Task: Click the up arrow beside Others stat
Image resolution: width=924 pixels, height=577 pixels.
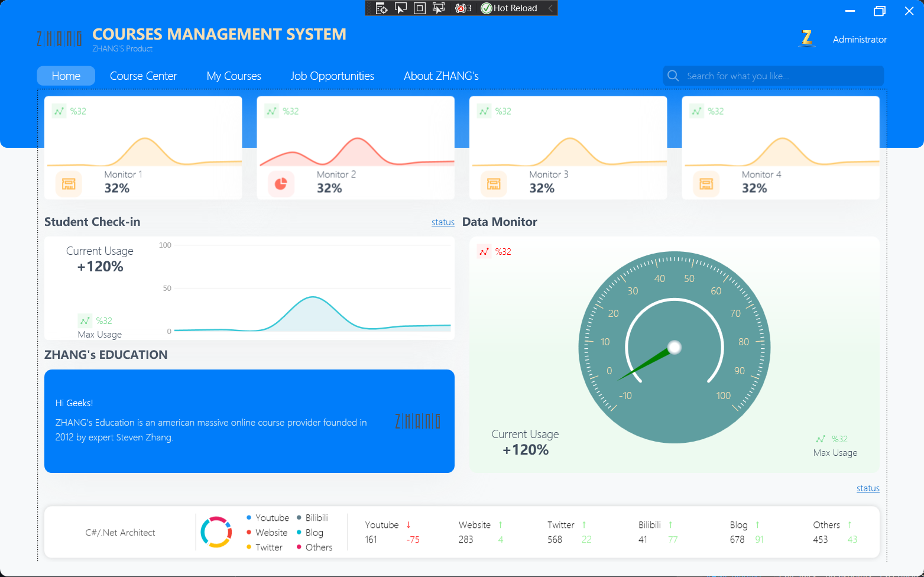Action: [850, 525]
